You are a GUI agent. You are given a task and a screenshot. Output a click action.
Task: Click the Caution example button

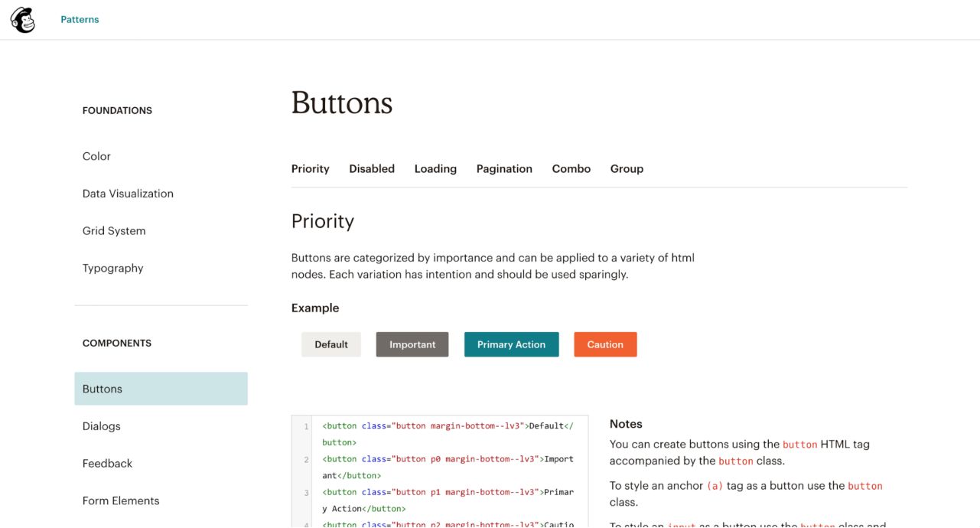tap(605, 344)
